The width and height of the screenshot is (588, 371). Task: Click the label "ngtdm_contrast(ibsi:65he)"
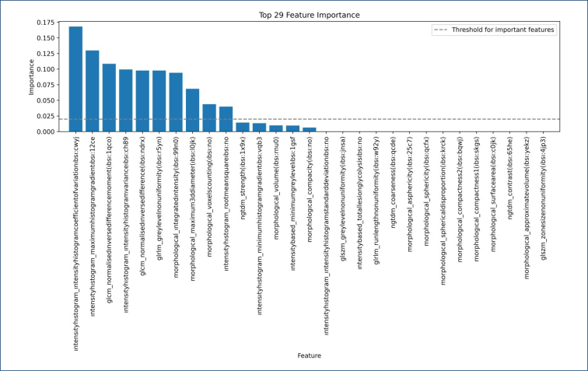click(x=509, y=178)
